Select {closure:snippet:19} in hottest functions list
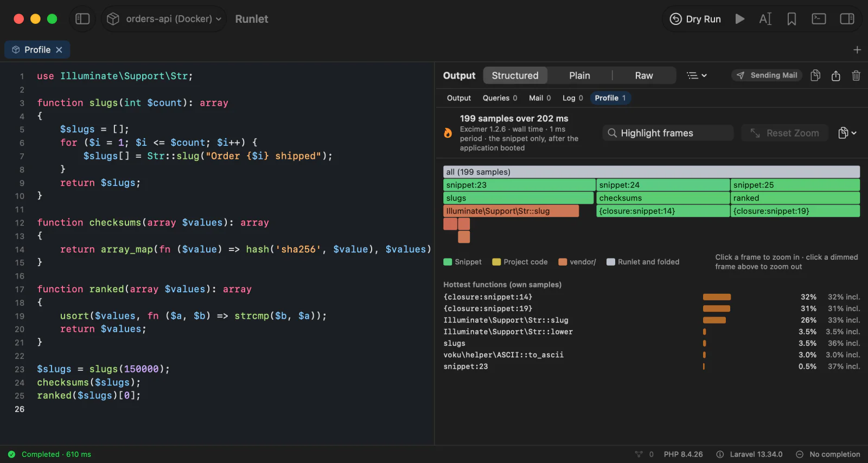868x463 pixels. 652,308
